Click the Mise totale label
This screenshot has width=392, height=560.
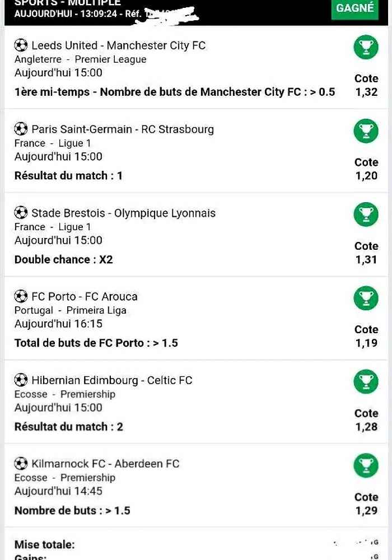(x=45, y=545)
